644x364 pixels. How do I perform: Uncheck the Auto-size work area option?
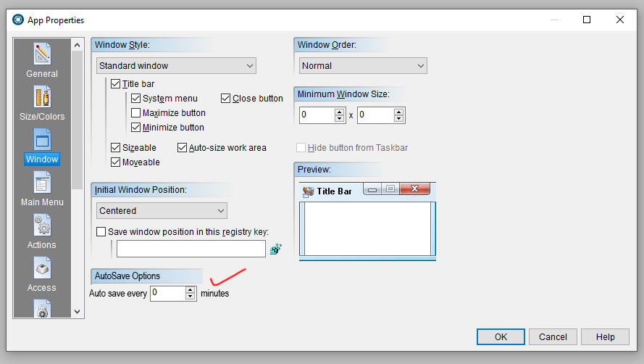point(182,148)
